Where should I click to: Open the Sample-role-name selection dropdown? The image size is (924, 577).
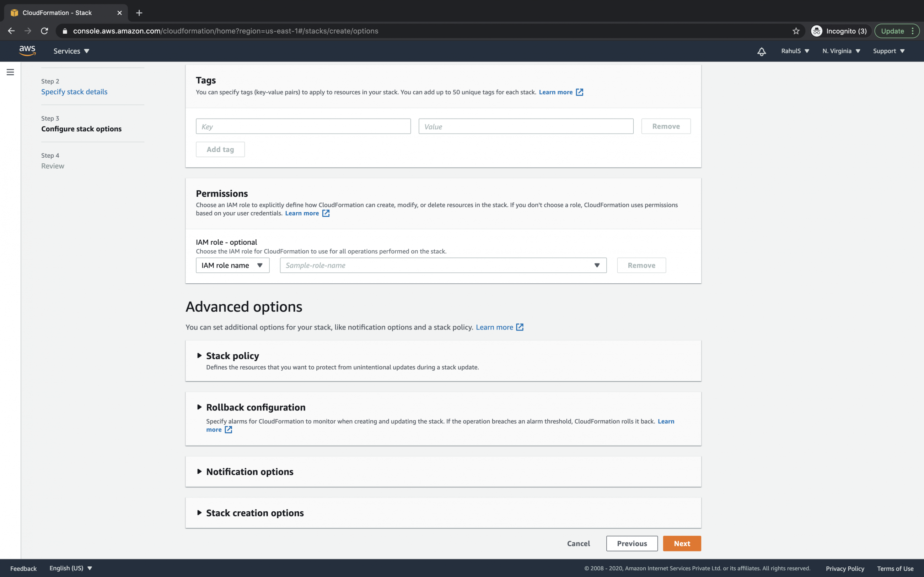pos(443,265)
